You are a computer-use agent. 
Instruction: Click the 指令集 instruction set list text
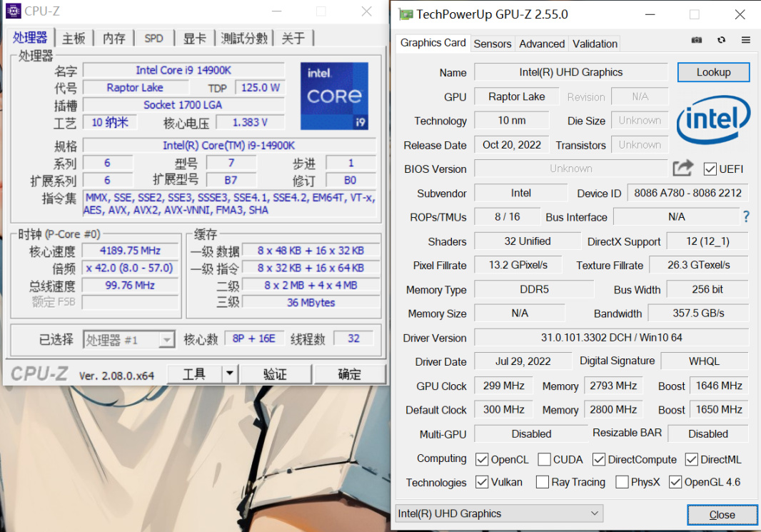click(x=230, y=204)
